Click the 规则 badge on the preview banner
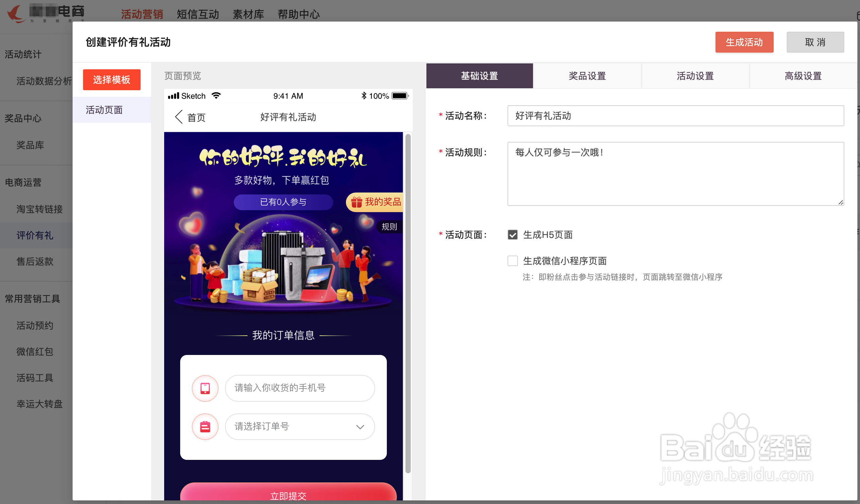860x504 pixels. [389, 227]
